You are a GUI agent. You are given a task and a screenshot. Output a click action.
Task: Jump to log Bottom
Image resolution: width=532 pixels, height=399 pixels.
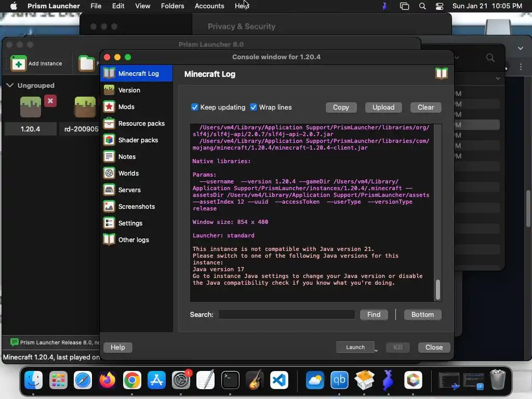point(422,314)
